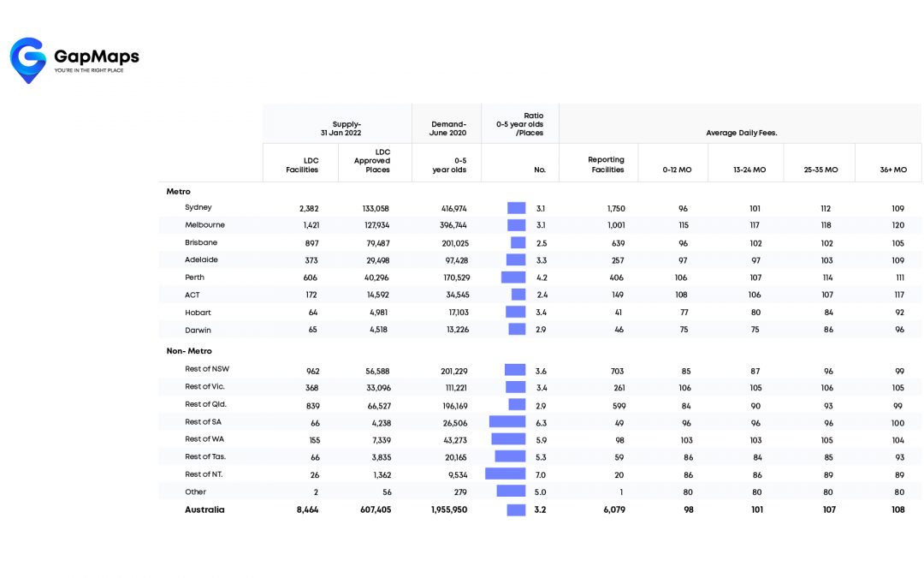The height and width of the screenshot is (578, 924).
Task: Select the Hobart row label
Action: pyautogui.click(x=198, y=313)
